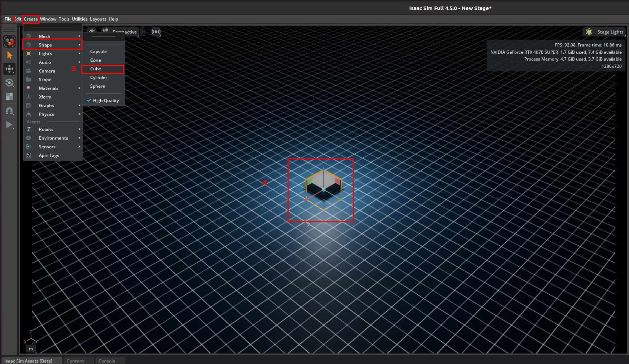Image resolution: width=629 pixels, height=364 pixels.
Task: Click the 1280x720 resolution text
Action: click(x=611, y=66)
